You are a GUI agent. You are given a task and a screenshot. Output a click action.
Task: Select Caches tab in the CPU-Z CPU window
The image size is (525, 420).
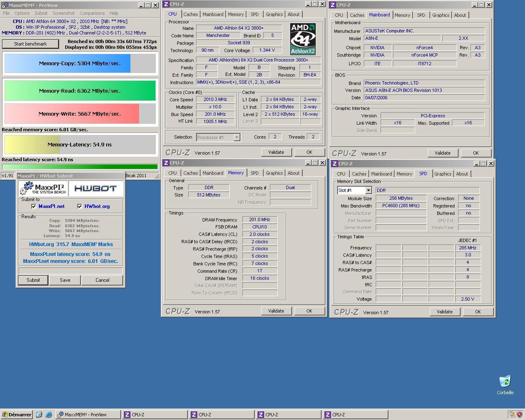190,14
